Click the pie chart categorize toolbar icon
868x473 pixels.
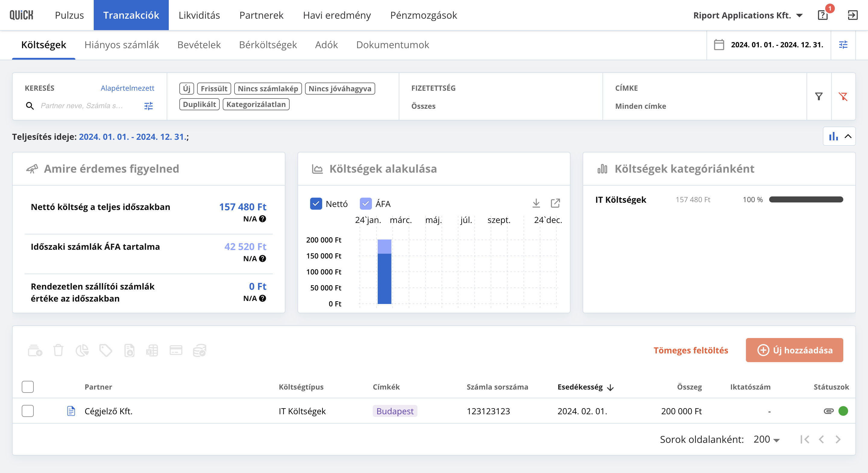click(x=82, y=350)
